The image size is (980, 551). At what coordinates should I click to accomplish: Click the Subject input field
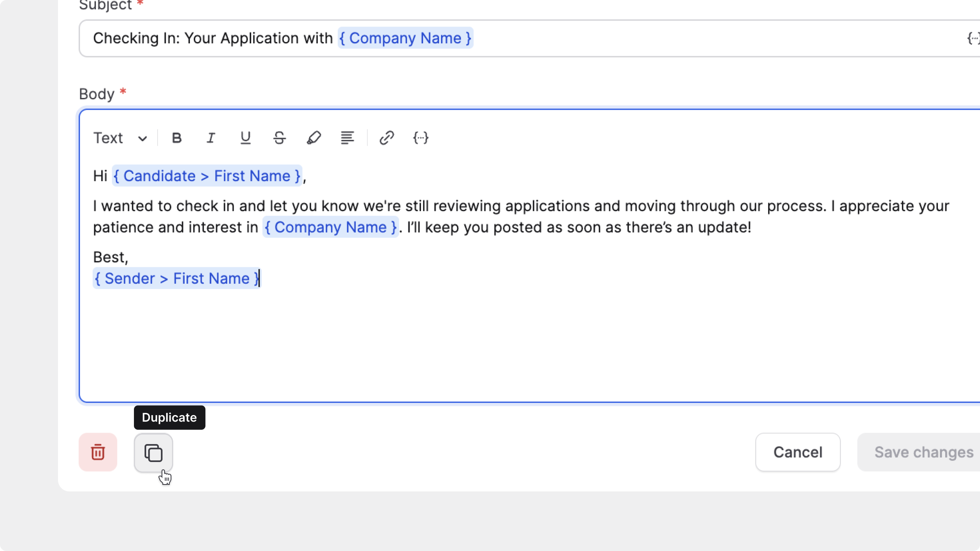(694, 38)
